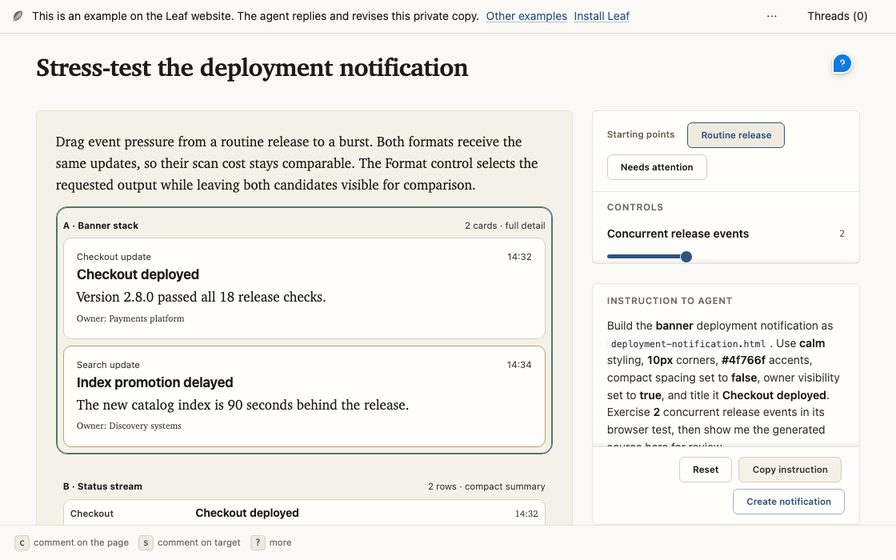Click the Create notification button
Viewport: 896px width, 560px height.
[x=789, y=501]
